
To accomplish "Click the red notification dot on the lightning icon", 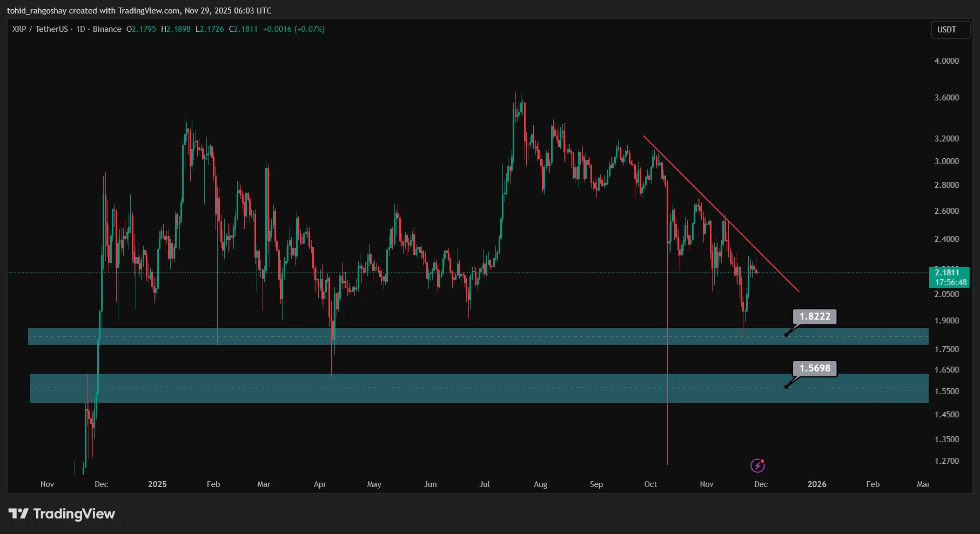I will (x=763, y=461).
